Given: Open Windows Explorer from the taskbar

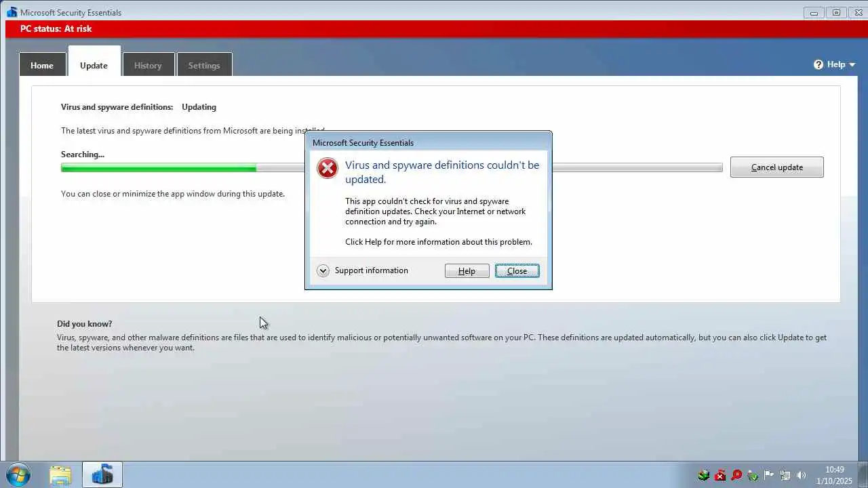Looking at the screenshot, I should [60, 474].
